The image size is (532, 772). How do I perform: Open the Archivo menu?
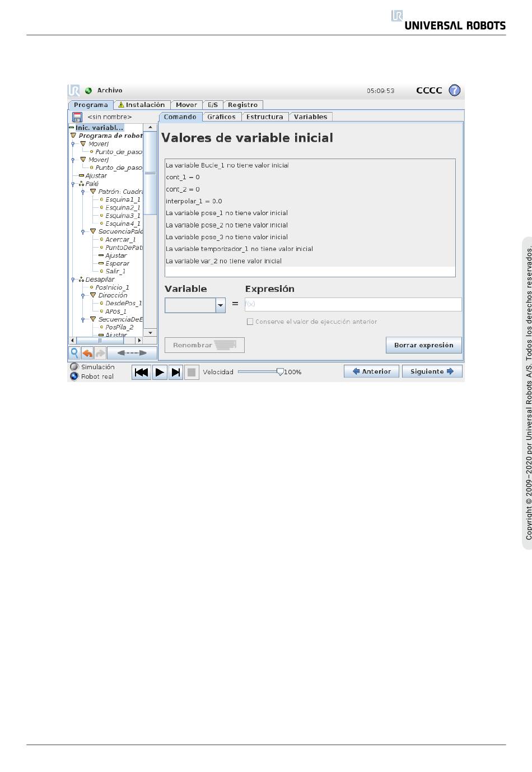coord(110,90)
